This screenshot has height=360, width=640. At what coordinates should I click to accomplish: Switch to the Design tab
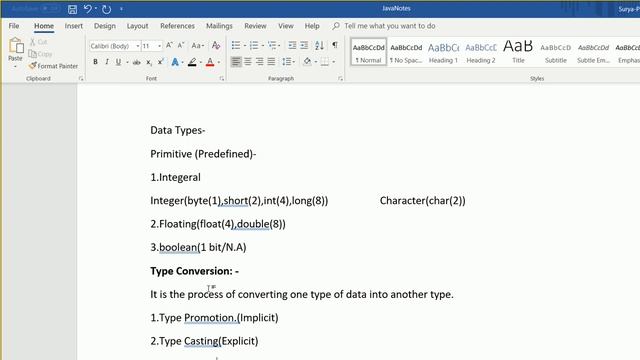coord(104,26)
